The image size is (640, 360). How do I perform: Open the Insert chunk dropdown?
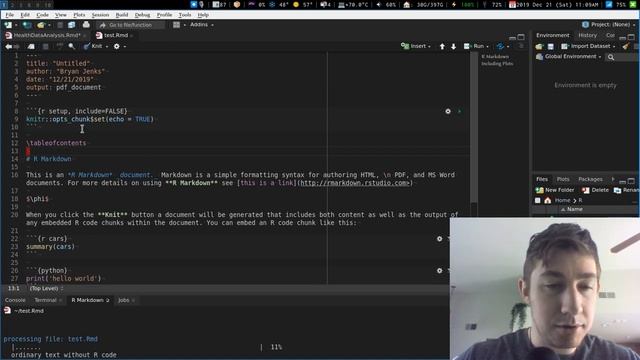click(x=416, y=46)
